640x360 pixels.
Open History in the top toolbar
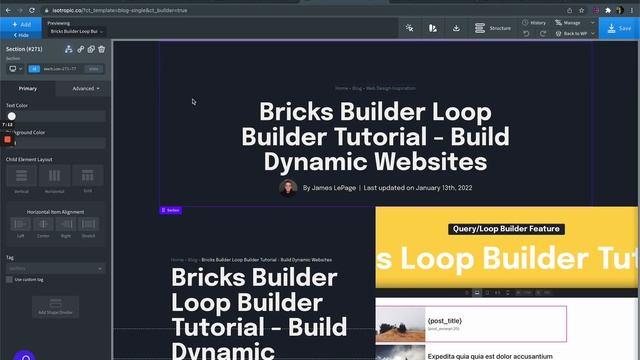534,23
